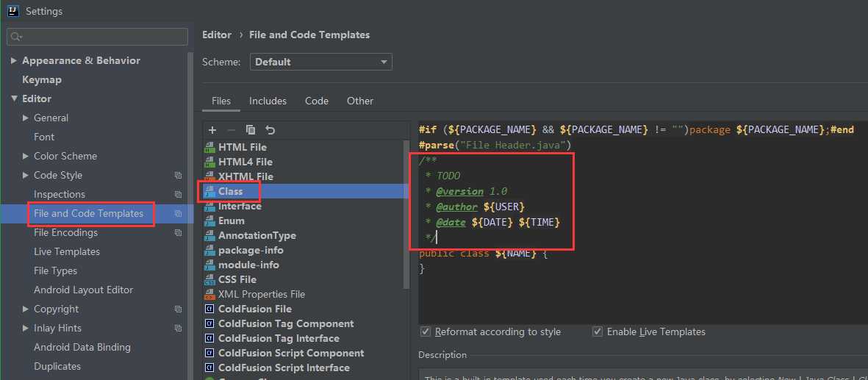868x380 pixels.
Task: Click the Enum template icon
Action: pos(209,221)
